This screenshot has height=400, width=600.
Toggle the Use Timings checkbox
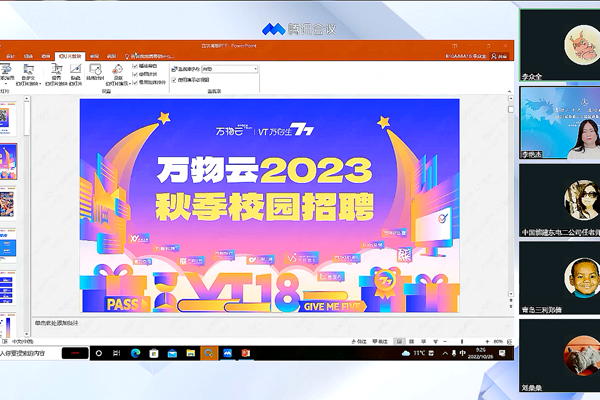tap(136, 72)
